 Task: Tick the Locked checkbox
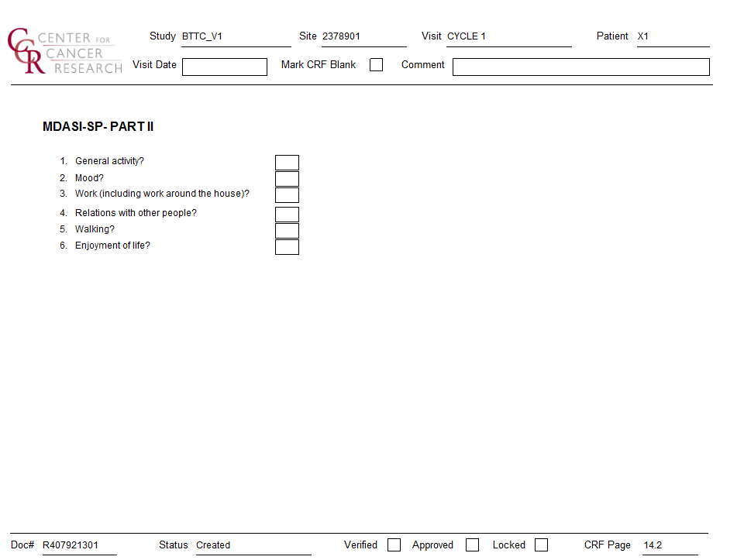pos(541,545)
